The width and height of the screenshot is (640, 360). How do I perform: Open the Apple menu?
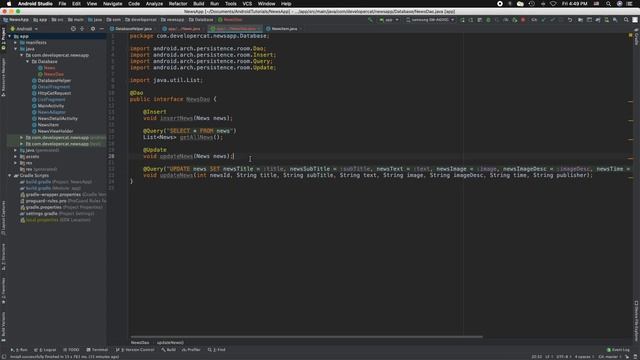coord(9,4)
